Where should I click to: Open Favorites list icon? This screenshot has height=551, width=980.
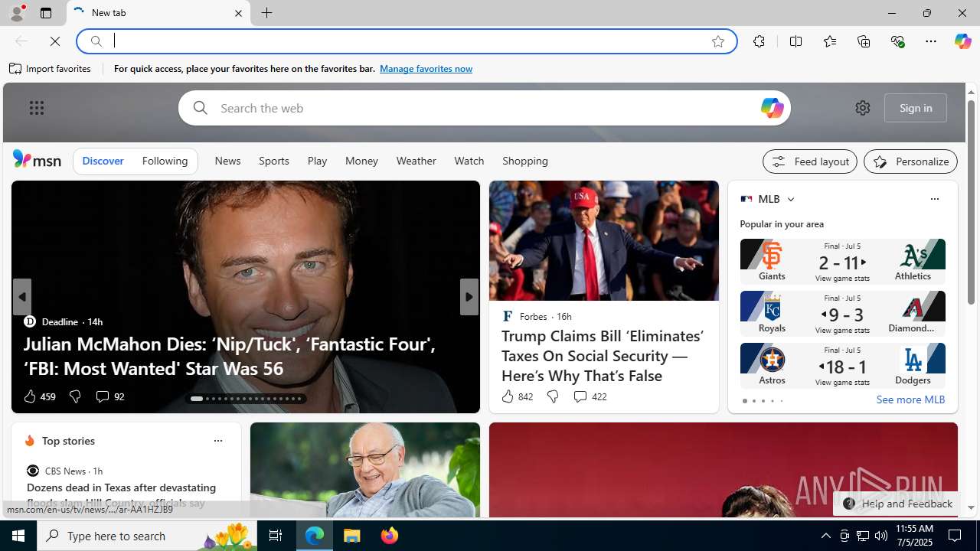pos(829,41)
